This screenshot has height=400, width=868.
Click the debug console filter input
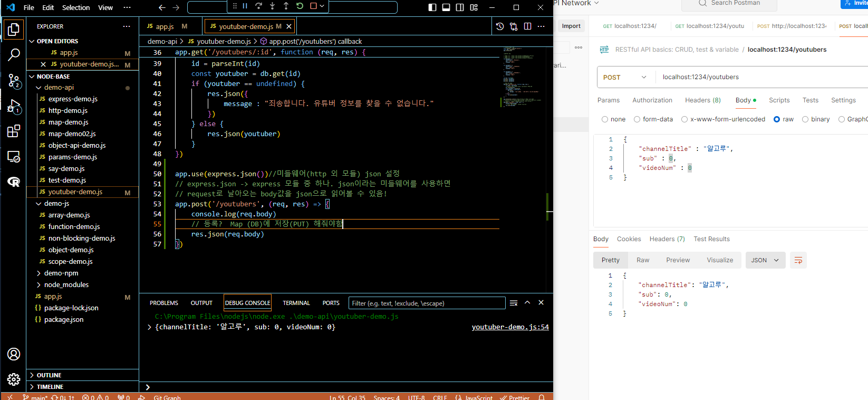(x=427, y=303)
